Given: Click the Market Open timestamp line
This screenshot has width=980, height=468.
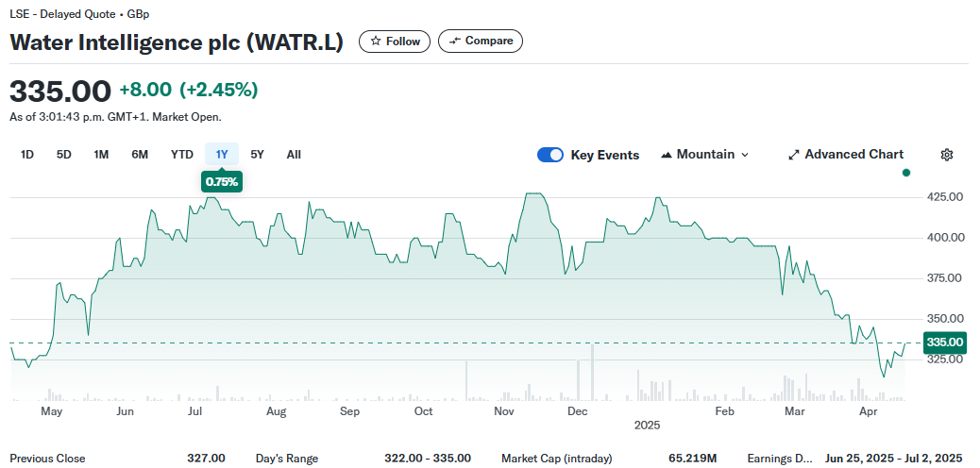Looking at the screenshot, I should (115, 117).
